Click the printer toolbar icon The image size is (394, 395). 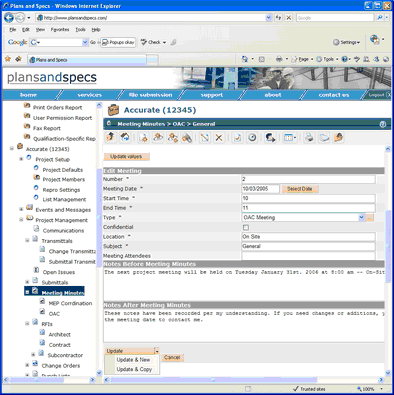[x=309, y=137]
